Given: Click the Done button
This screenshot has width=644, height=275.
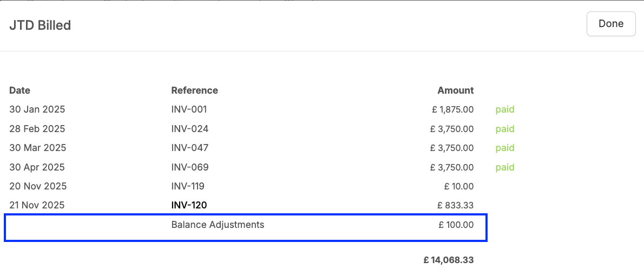Looking at the screenshot, I should (611, 24).
